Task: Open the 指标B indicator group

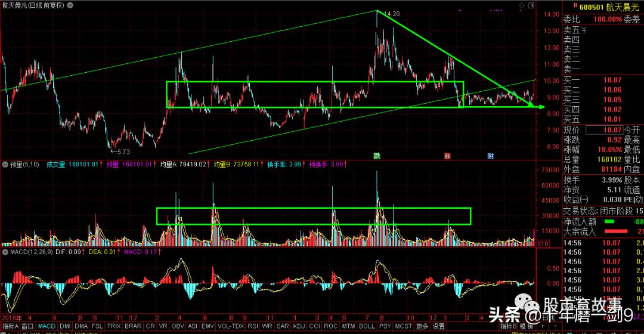Action: point(508,326)
